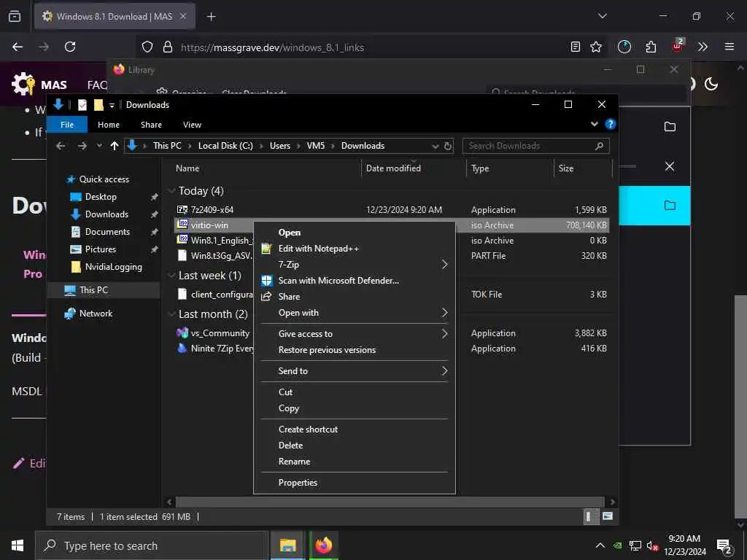Click Users in the address breadcrumb
The height and width of the screenshot is (560, 747).
coord(279,146)
